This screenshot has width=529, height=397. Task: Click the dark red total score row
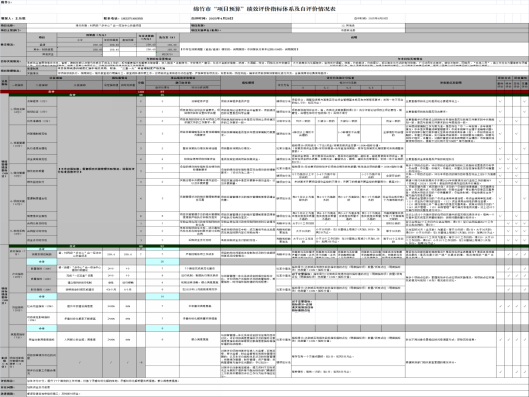point(264,91)
